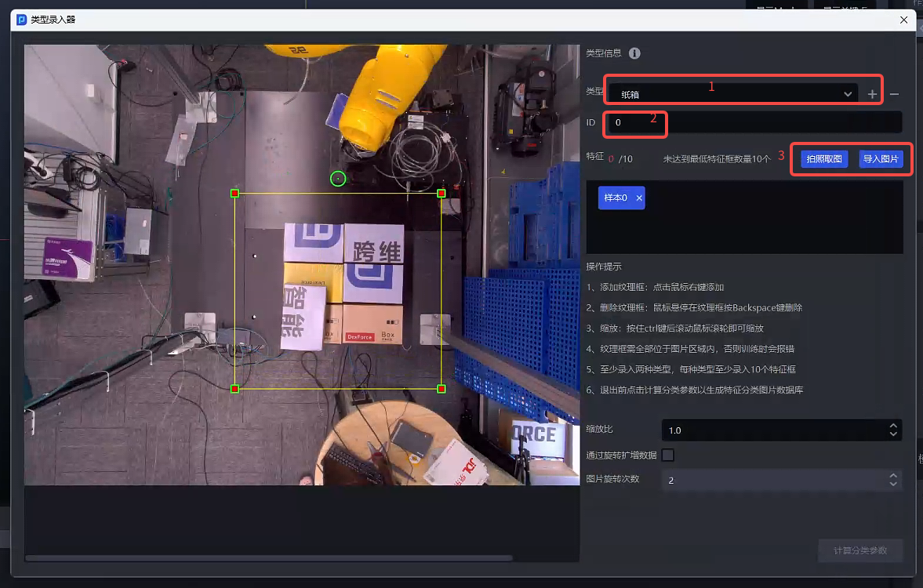
Task: Decrease 图片旋转次数 with the down arrow
Action: pos(892,485)
